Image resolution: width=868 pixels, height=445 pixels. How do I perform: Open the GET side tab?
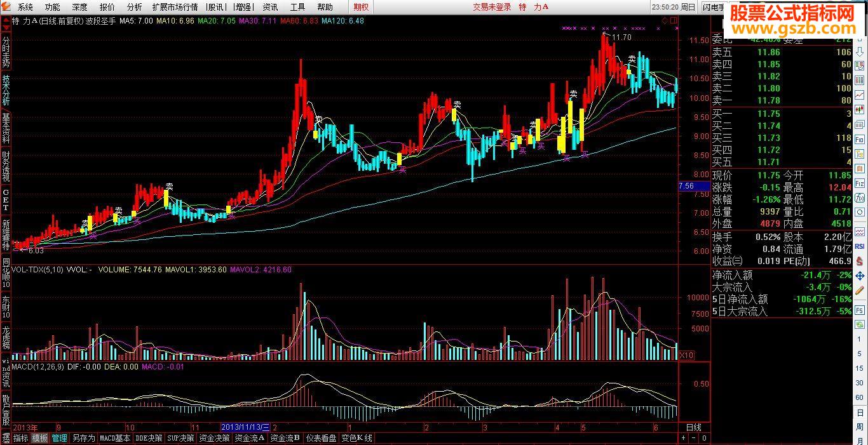click(x=6, y=199)
